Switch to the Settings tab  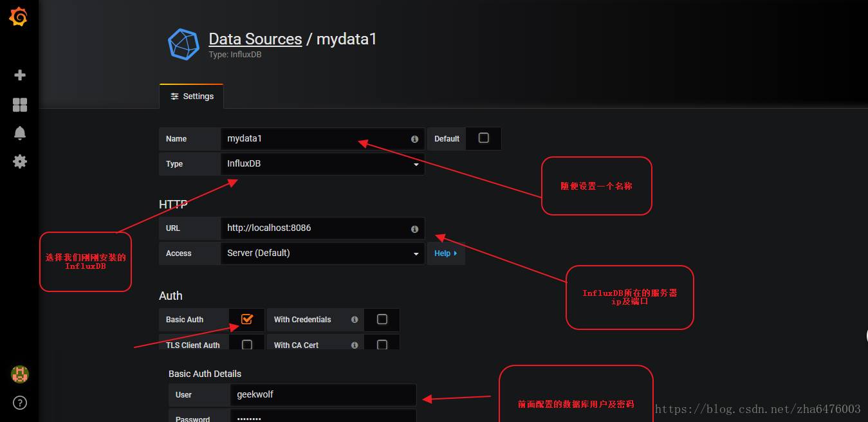click(x=192, y=96)
